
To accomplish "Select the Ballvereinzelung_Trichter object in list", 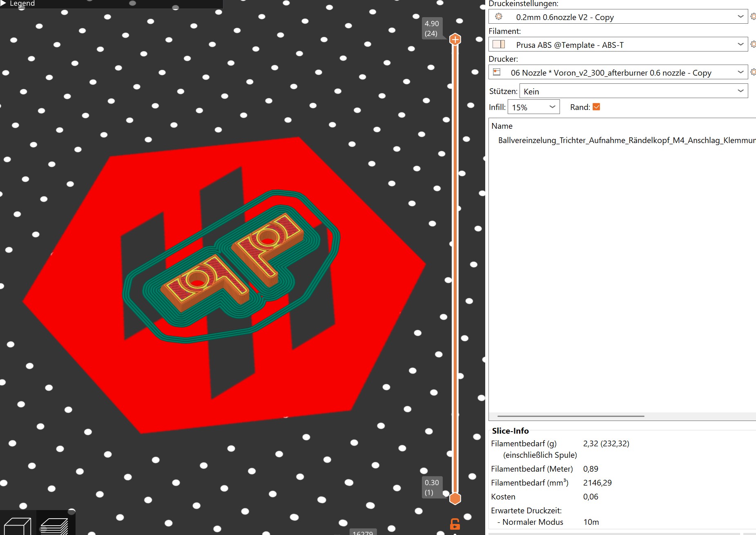I will click(627, 140).
